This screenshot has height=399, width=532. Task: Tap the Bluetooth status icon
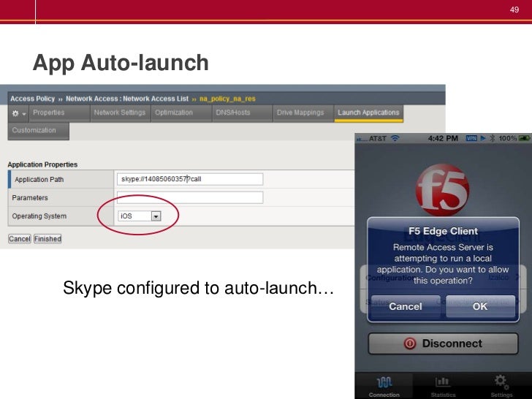pyautogui.click(x=493, y=138)
